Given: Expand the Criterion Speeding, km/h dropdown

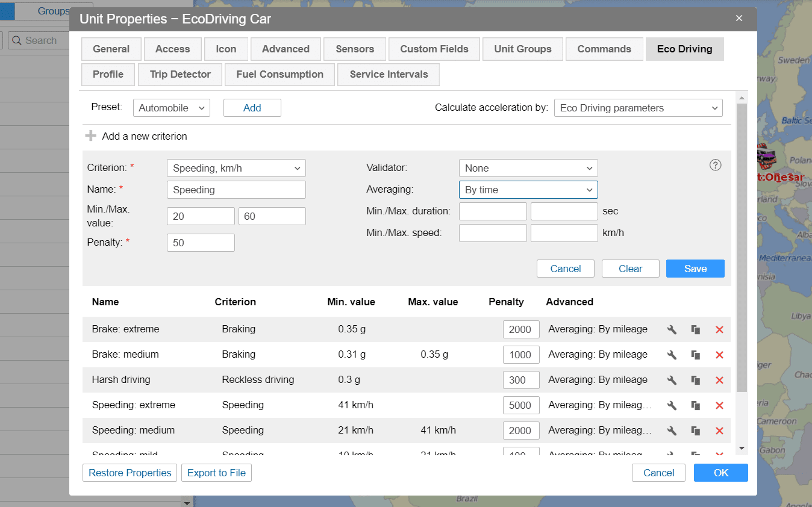Looking at the screenshot, I should click(236, 168).
